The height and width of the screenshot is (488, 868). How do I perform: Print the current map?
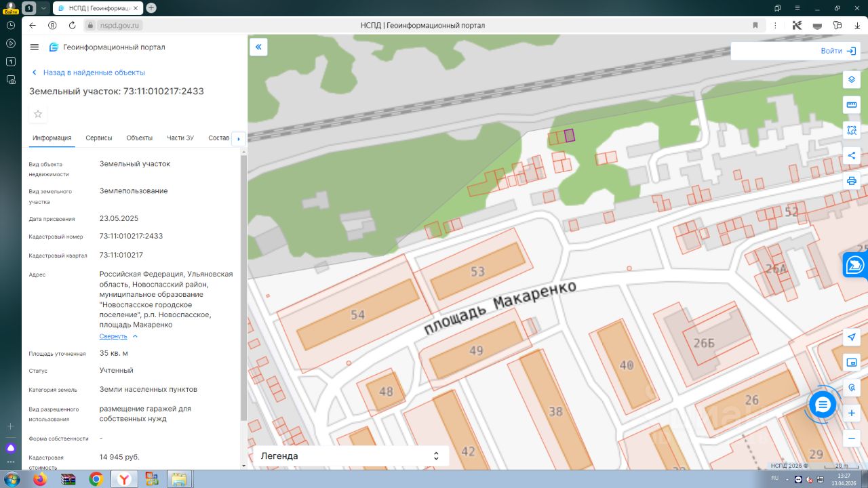852,181
